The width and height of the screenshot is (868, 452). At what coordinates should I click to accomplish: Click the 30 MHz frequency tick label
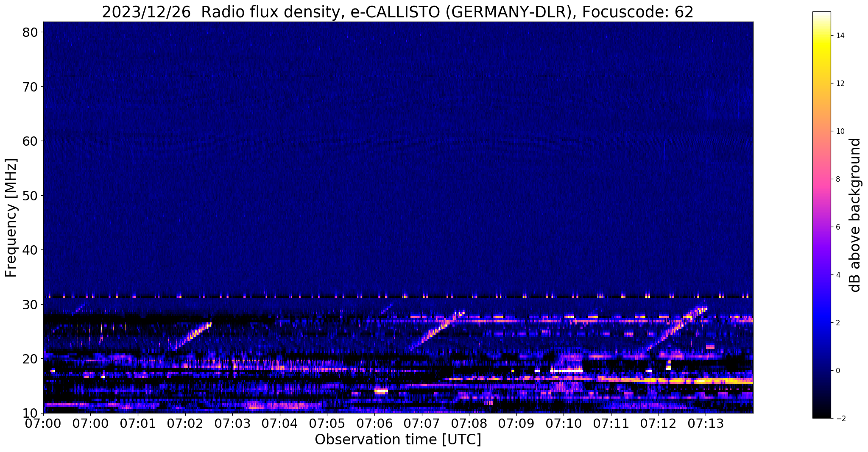point(31,305)
